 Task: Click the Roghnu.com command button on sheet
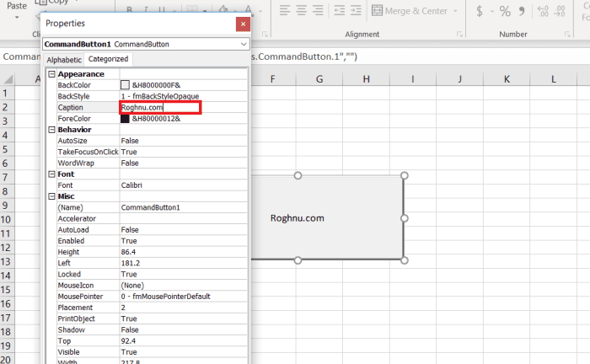click(x=327, y=218)
